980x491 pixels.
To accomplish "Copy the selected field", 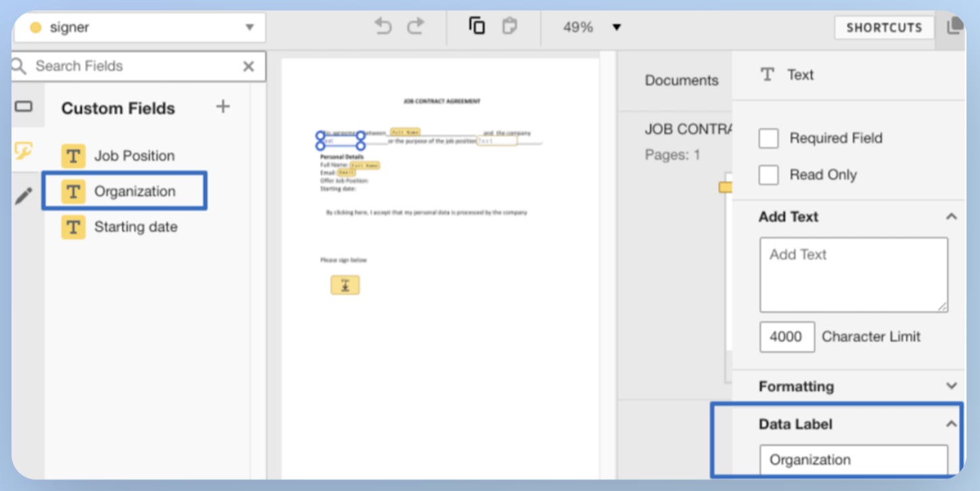I will [x=477, y=26].
